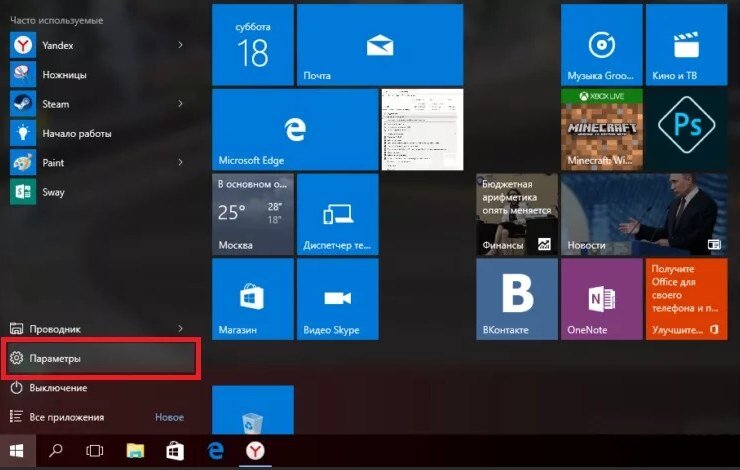
Task: Open Кино и ТВ tile
Action: 687,45
